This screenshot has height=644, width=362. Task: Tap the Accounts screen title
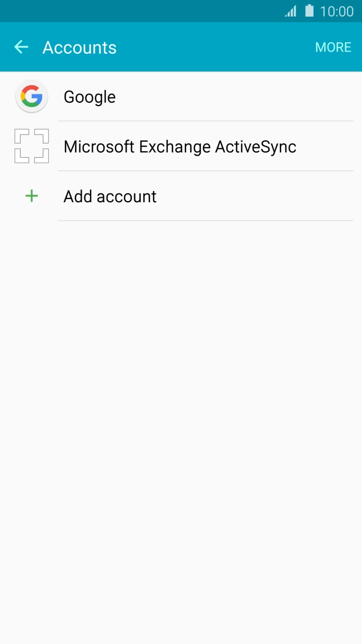point(79,47)
